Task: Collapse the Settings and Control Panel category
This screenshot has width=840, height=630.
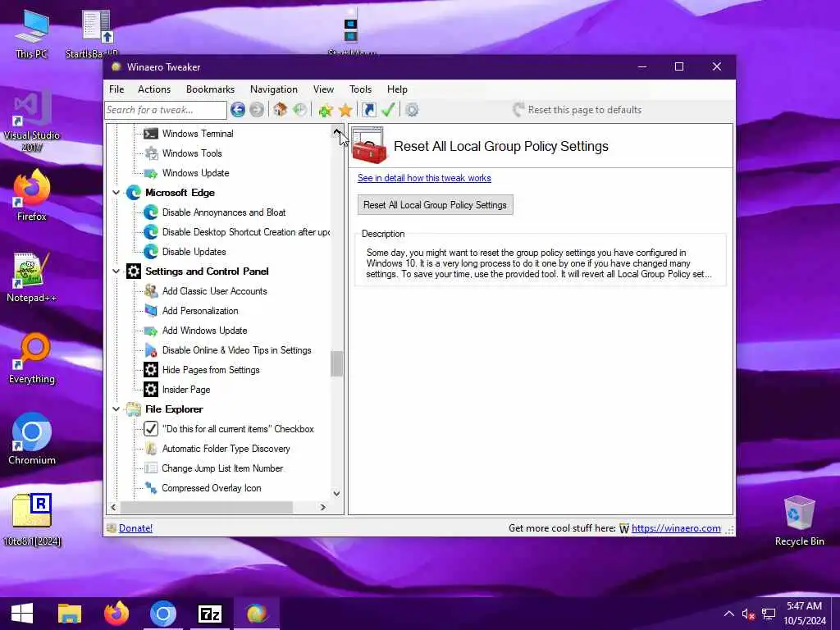Action: coord(116,271)
